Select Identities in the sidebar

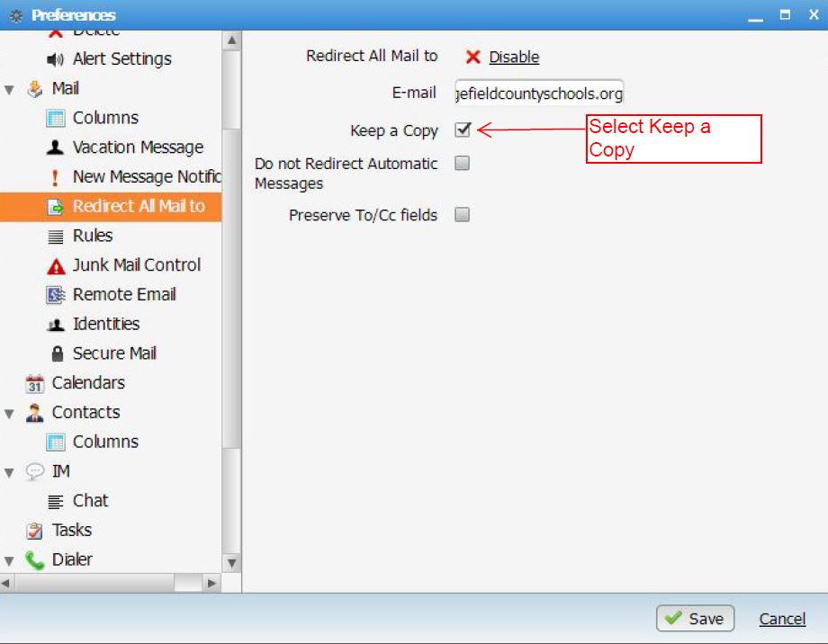point(105,324)
